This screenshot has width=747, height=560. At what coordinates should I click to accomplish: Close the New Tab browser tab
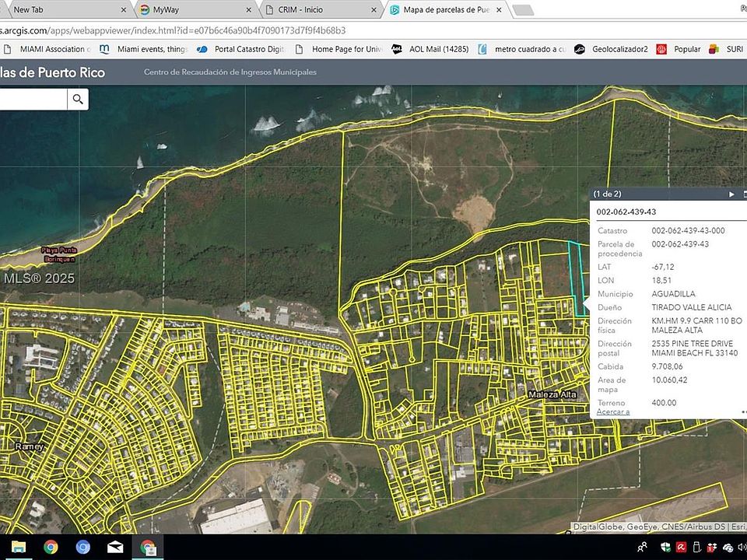[123, 9]
